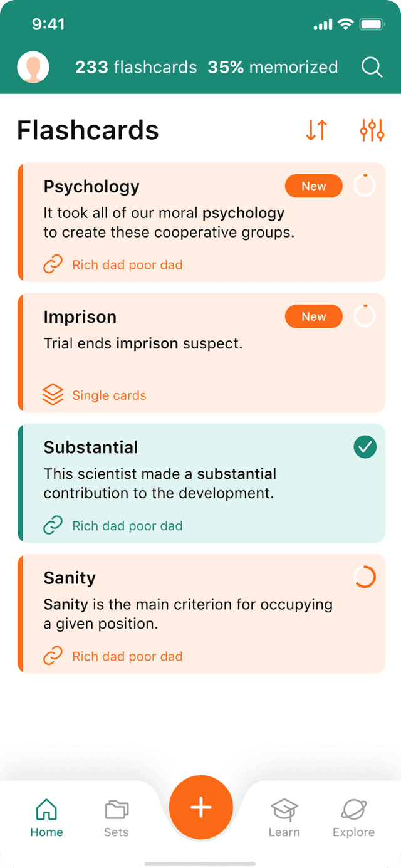401x868 pixels.
Task: Tap link icon on the Substantial card
Action: (53, 526)
